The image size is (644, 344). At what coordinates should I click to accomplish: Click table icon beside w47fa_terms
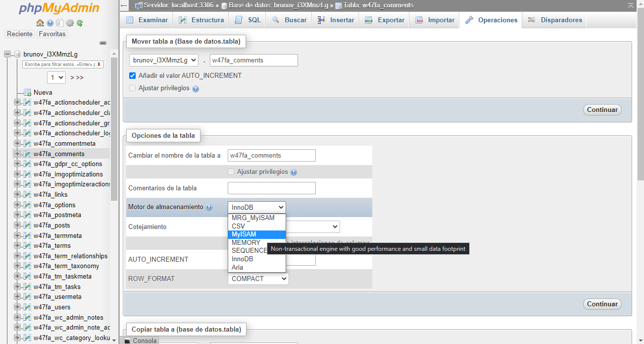(x=28, y=245)
